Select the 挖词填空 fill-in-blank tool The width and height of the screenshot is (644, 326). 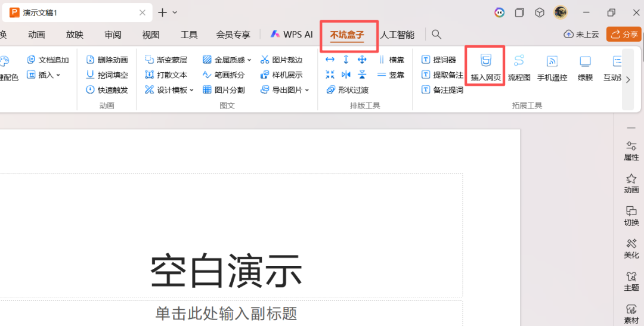tap(107, 75)
